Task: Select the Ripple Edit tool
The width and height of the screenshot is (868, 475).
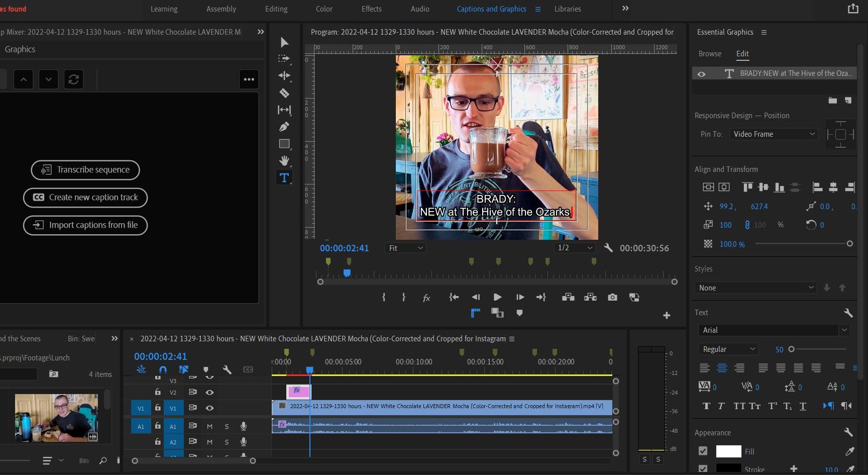Action: coord(284,75)
